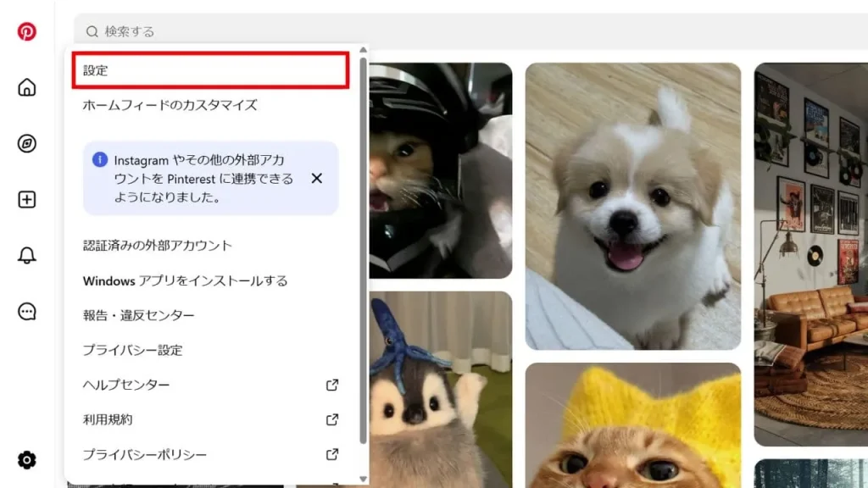
Task: Open the cat in yellow hat pin
Action: [x=632, y=425]
